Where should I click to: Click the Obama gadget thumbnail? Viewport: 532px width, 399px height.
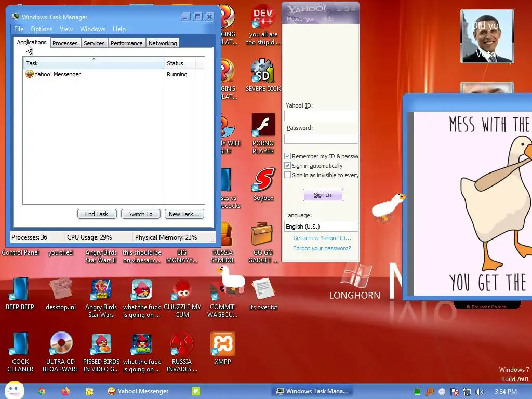(x=487, y=36)
